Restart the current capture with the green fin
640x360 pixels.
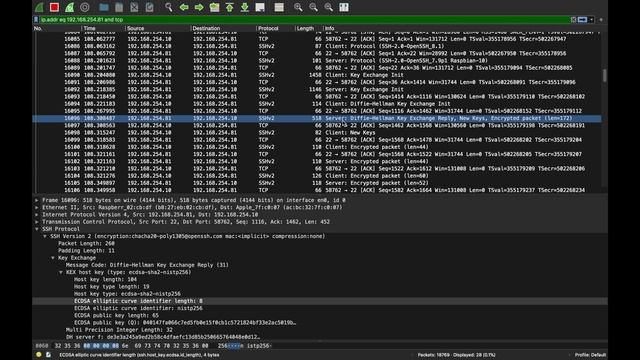pyautogui.click(x=69, y=7)
